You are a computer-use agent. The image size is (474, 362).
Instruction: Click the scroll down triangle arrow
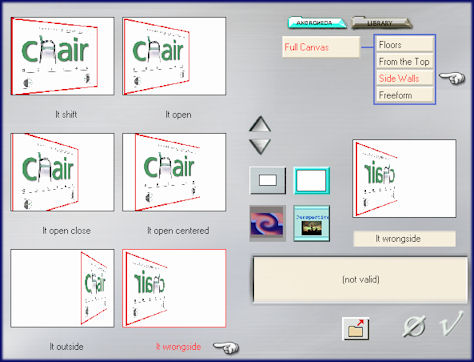(260, 146)
